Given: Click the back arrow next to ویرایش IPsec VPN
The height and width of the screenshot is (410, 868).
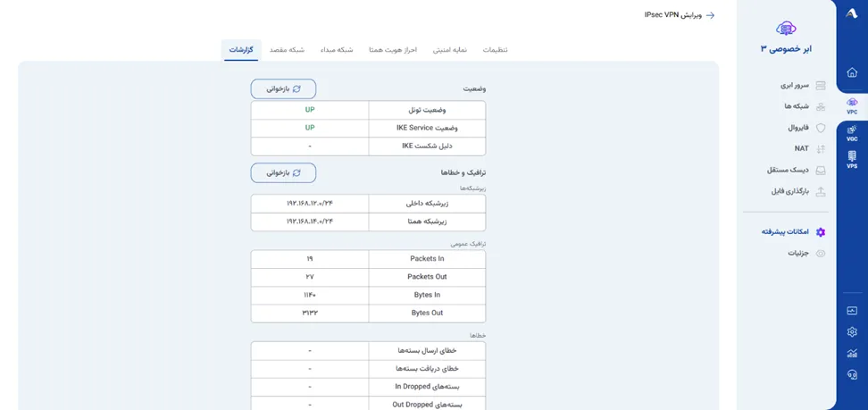Looking at the screenshot, I should tap(710, 15).
